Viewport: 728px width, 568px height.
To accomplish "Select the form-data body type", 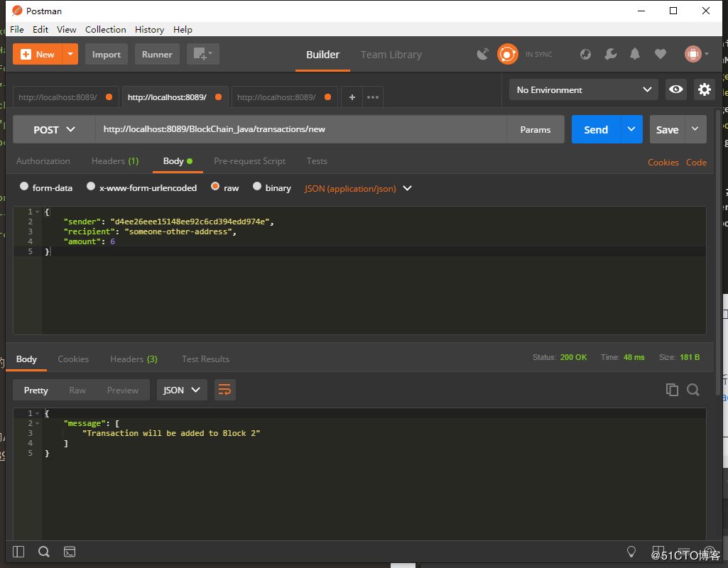I will 25,187.
